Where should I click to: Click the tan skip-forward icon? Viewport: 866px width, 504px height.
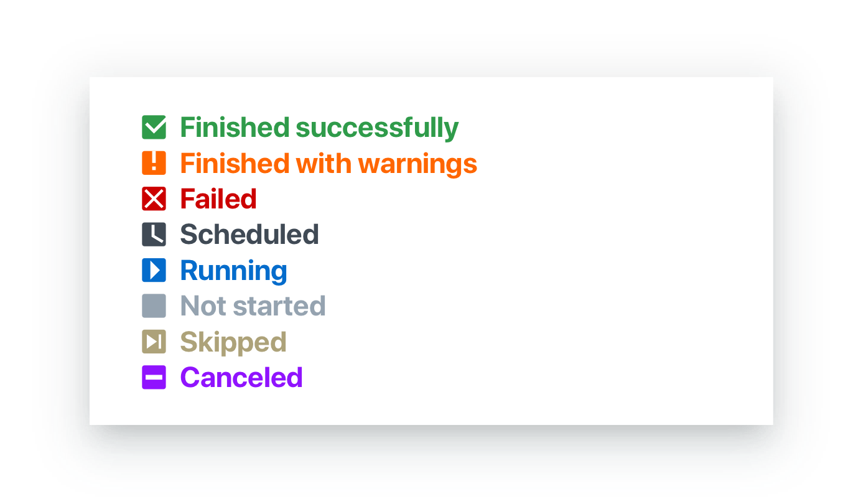tap(154, 342)
